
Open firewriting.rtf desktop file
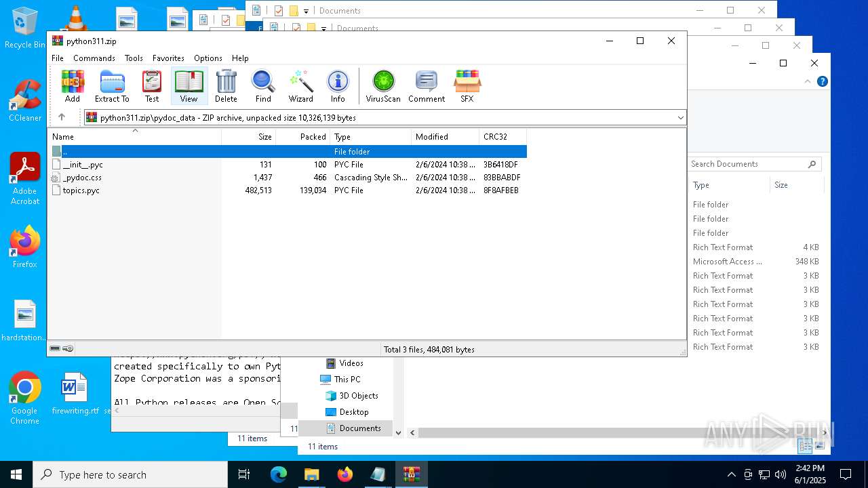pyautogui.click(x=75, y=393)
